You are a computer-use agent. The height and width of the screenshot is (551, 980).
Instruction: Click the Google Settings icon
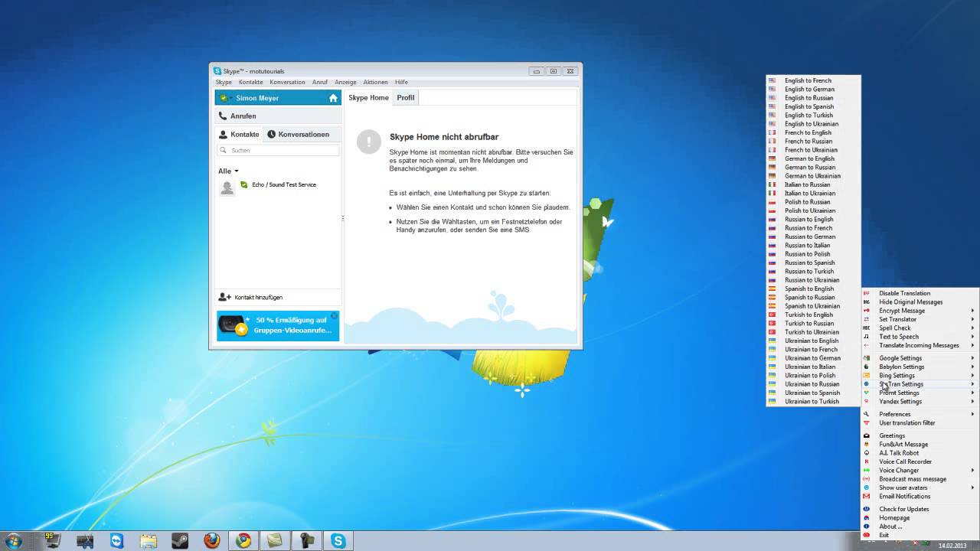[867, 358]
